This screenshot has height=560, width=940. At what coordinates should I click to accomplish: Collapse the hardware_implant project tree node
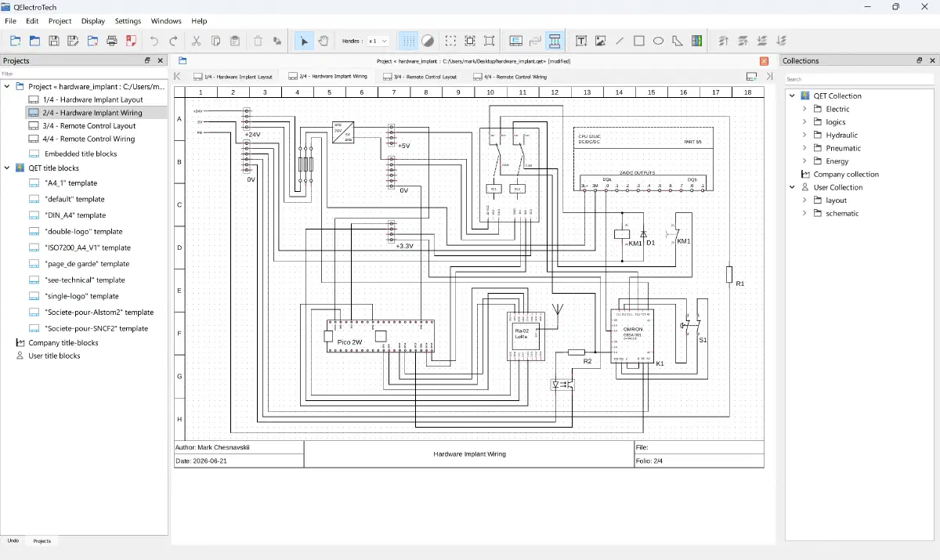click(x=7, y=86)
